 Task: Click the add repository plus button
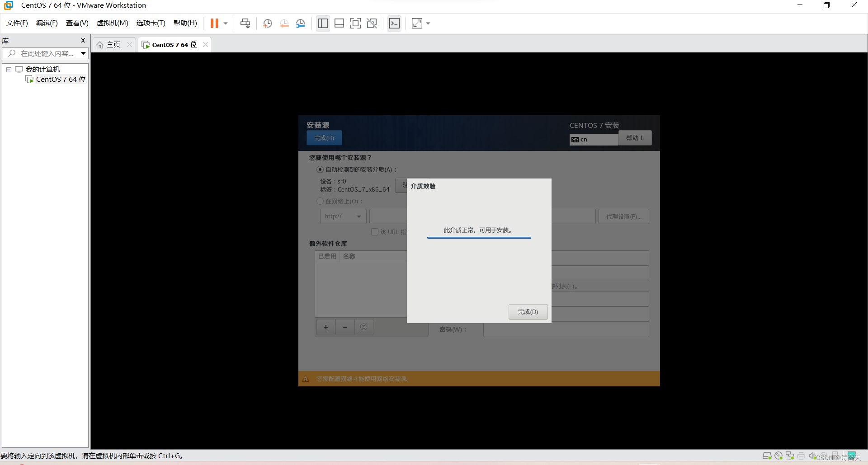(x=326, y=327)
